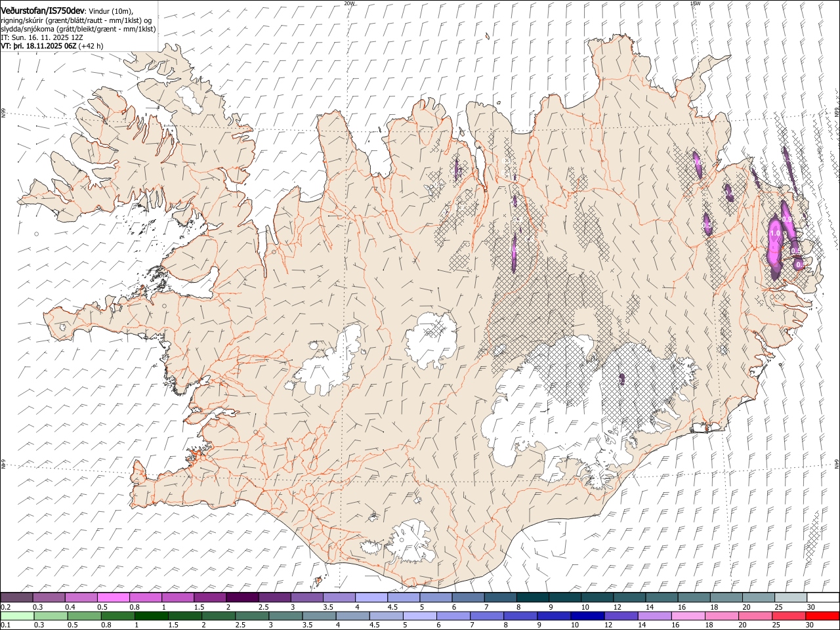The width and height of the screenshot is (840, 630).
Task: Choose the dark teal upper swatch starting at 8
Action: (x=532, y=598)
